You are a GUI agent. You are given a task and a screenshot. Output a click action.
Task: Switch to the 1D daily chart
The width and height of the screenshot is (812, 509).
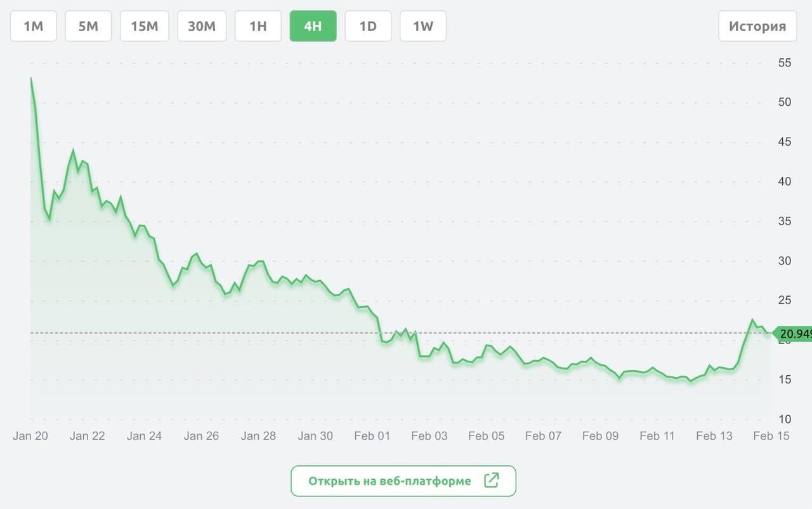(x=368, y=26)
